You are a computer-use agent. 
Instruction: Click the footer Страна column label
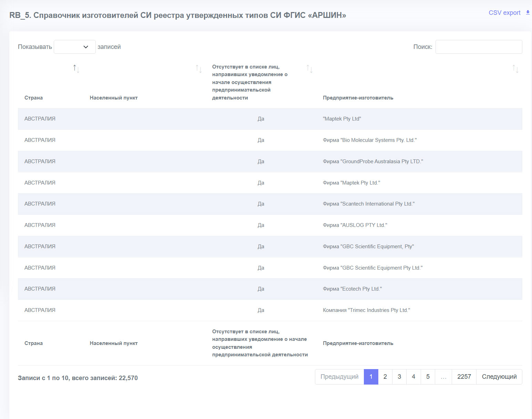tap(33, 343)
